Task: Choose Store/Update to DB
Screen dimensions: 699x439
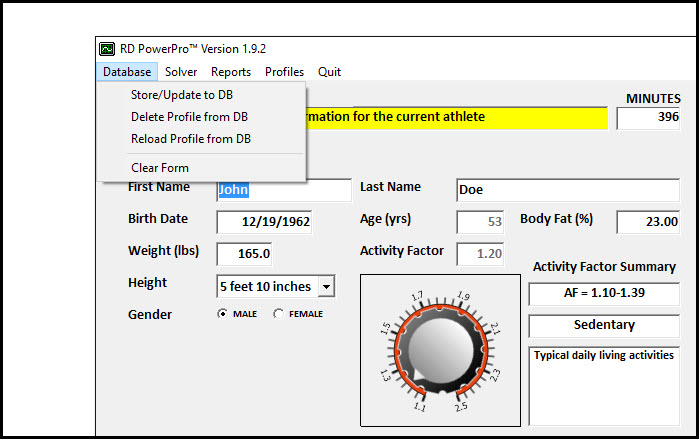Action: click(182, 95)
